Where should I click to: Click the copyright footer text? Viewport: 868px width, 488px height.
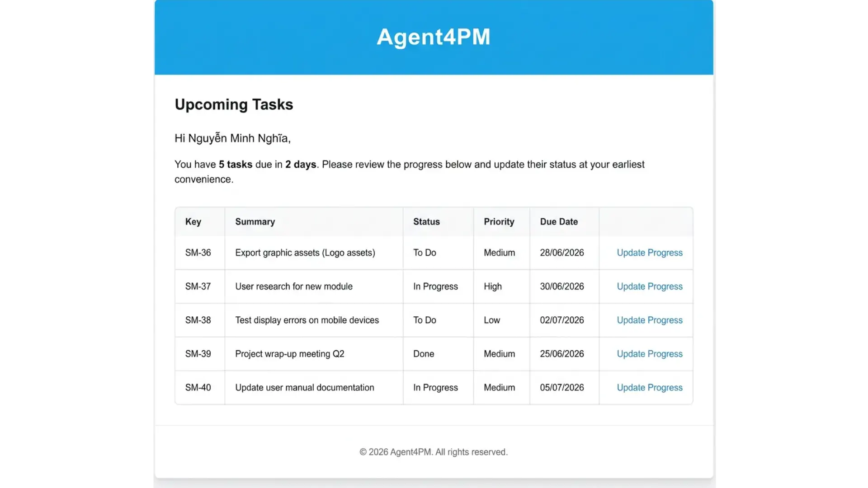[434, 452]
